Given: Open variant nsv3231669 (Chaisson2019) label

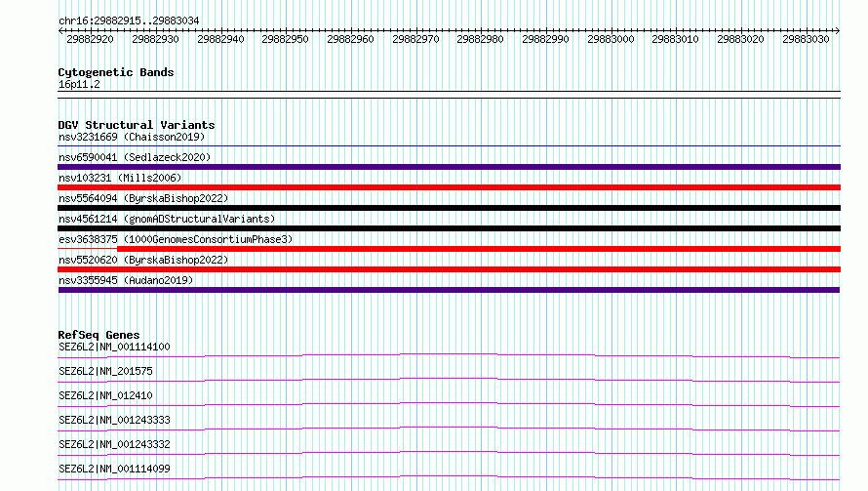Looking at the screenshot, I should [x=132, y=137].
